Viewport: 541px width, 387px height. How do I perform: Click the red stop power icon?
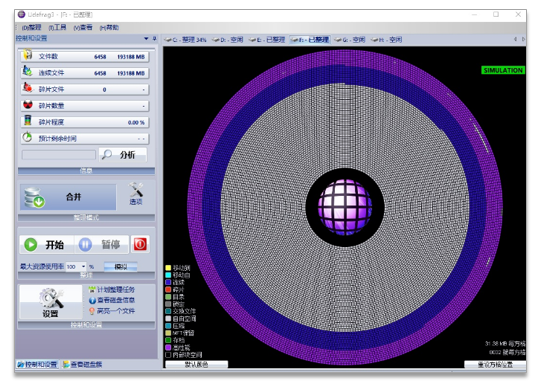(140, 245)
